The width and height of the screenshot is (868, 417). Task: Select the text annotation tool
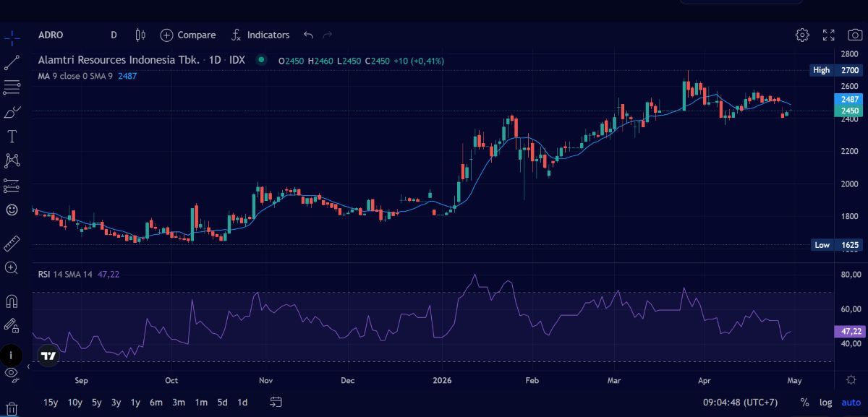coord(12,136)
